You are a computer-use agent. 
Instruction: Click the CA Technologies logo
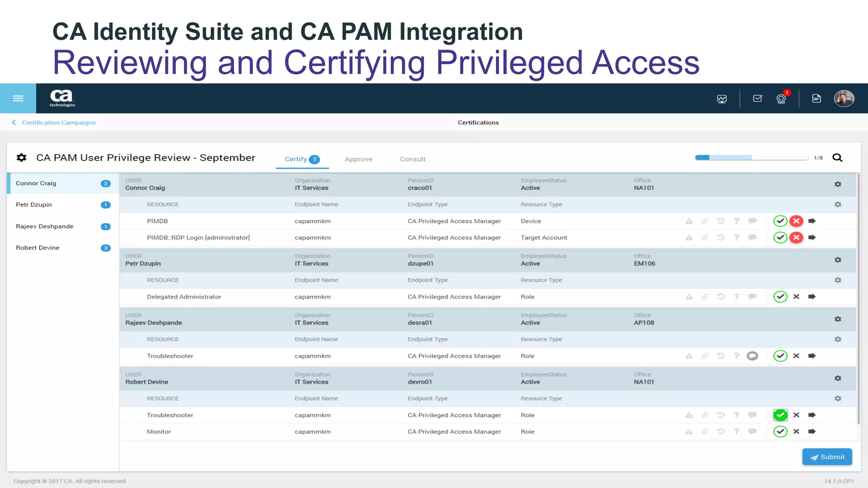tap(62, 98)
